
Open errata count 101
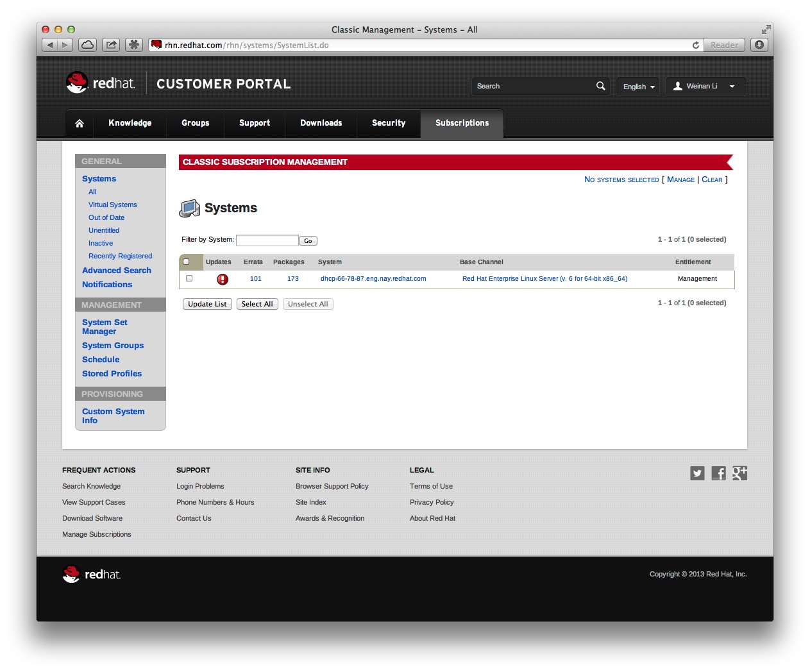(256, 278)
